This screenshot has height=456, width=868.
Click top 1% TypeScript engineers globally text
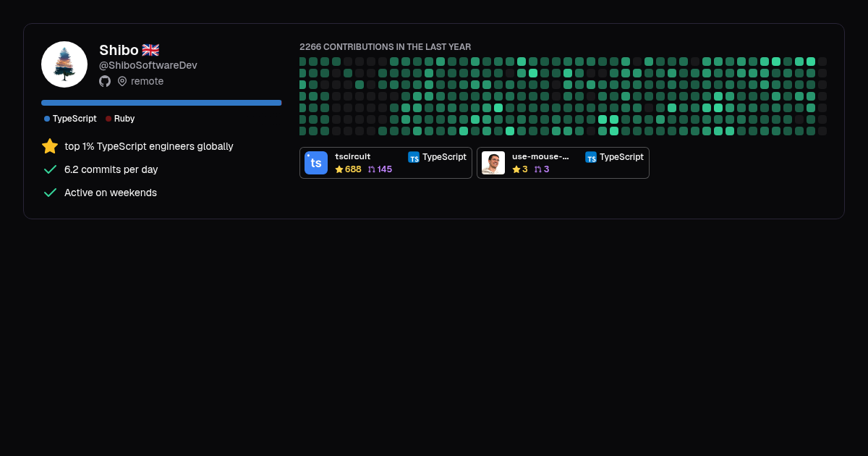pyautogui.click(x=149, y=146)
